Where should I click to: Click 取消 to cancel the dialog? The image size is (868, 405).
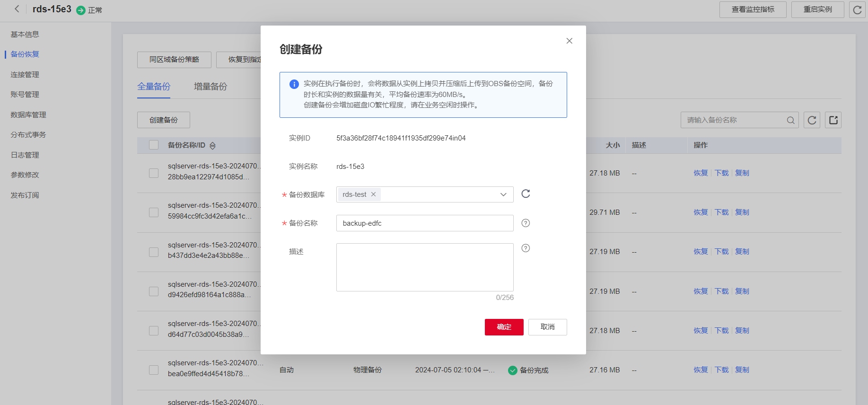(547, 327)
